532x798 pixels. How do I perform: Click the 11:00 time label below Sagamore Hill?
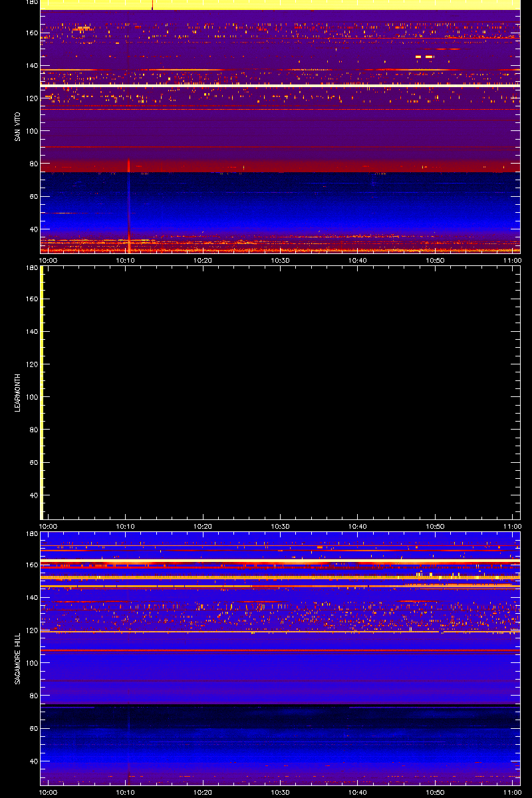click(512, 793)
